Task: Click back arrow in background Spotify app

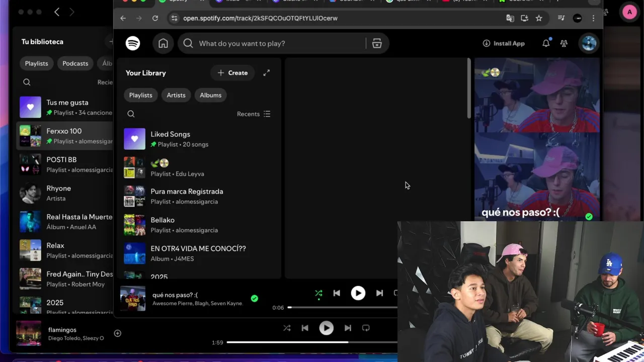Action: (x=57, y=12)
